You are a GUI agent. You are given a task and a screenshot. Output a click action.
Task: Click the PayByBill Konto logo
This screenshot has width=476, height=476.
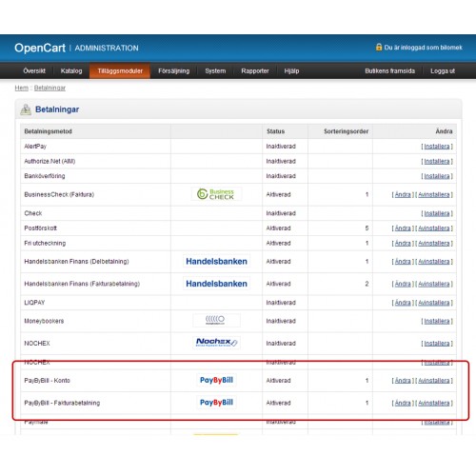[x=216, y=380]
